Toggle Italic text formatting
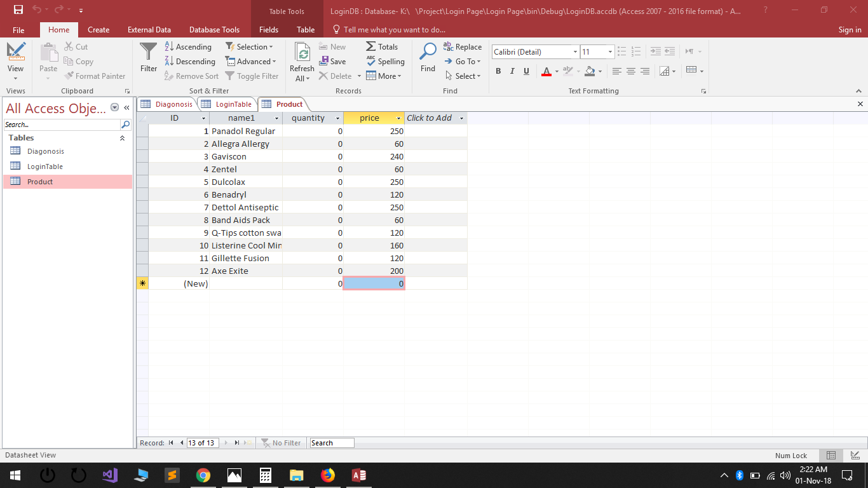Screen dimensions: 868x488 [x=512, y=71]
